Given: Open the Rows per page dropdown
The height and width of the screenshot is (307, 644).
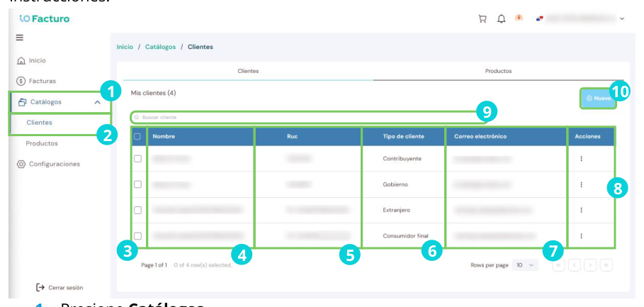Looking at the screenshot, I should [525, 265].
